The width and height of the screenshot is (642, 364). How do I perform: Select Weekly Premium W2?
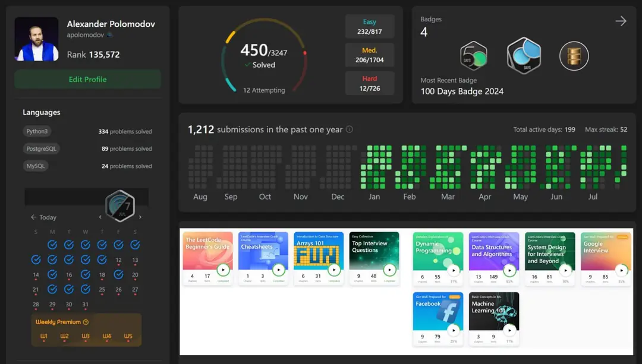click(64, 336)
